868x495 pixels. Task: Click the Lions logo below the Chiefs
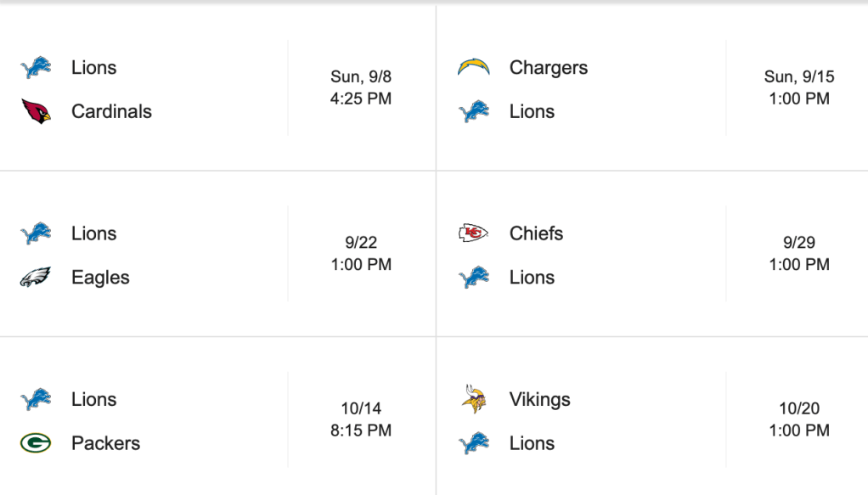pos(474,277)
